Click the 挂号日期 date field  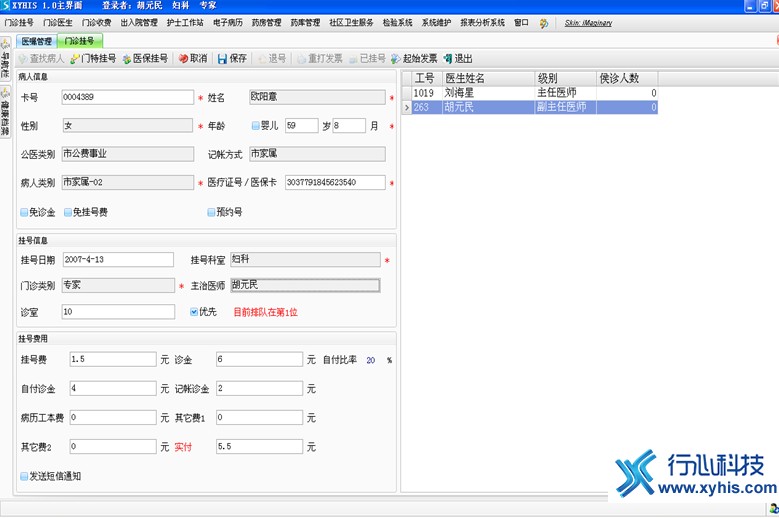point(118,260)
